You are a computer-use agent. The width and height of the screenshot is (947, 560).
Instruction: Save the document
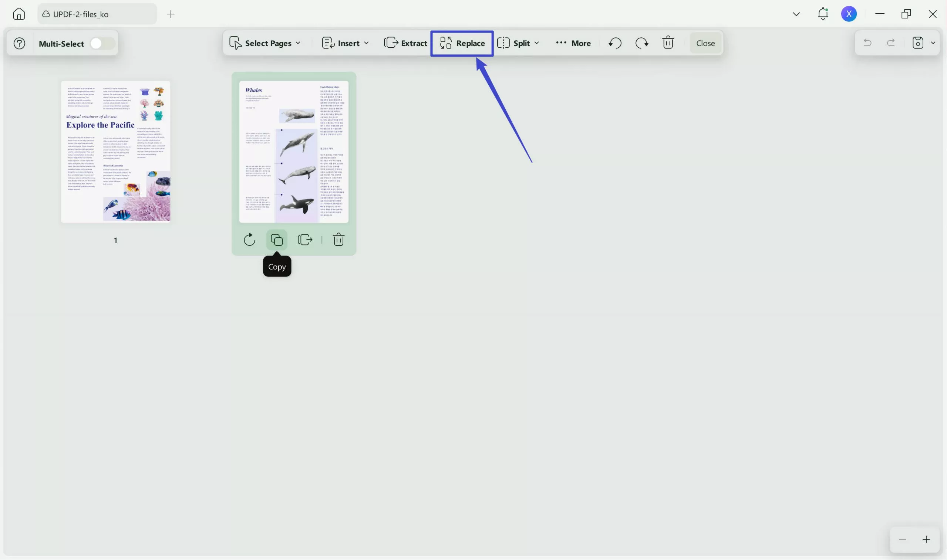pos(917,43)
